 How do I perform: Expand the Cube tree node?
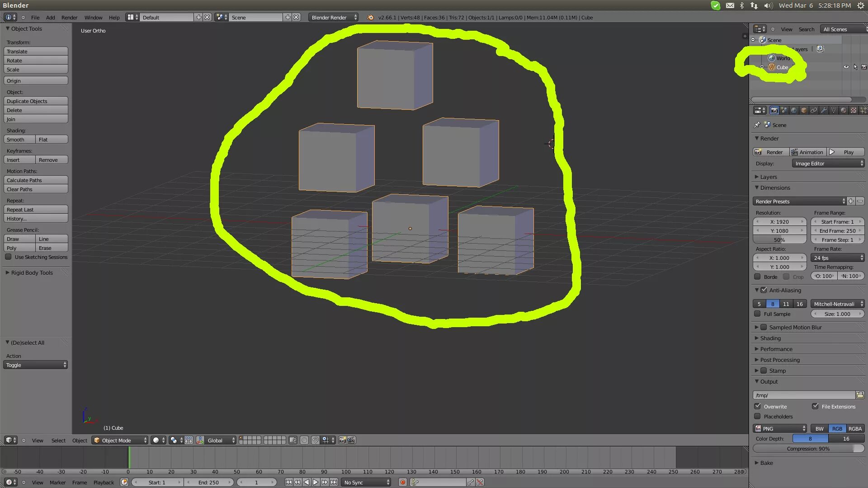coord(762,67)
